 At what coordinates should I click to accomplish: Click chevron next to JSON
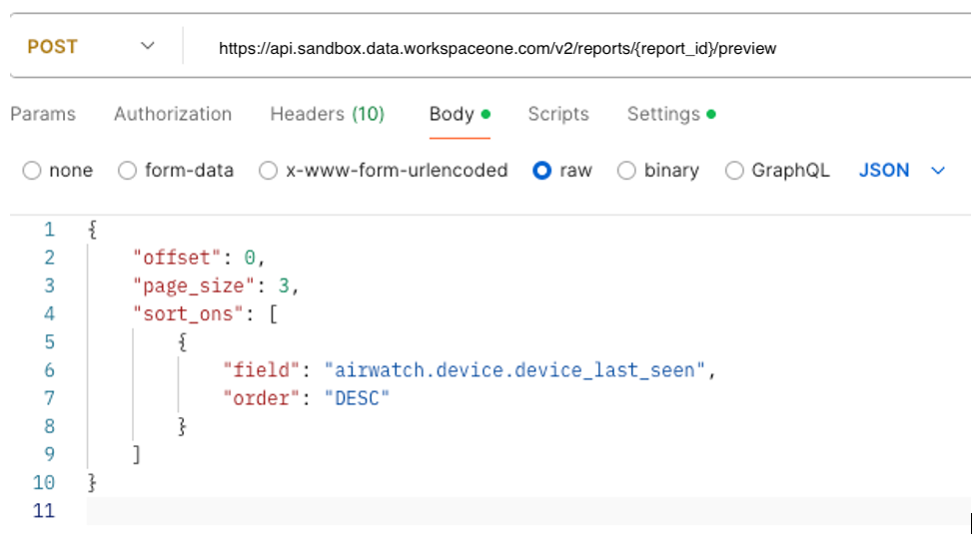click(938, 171)
